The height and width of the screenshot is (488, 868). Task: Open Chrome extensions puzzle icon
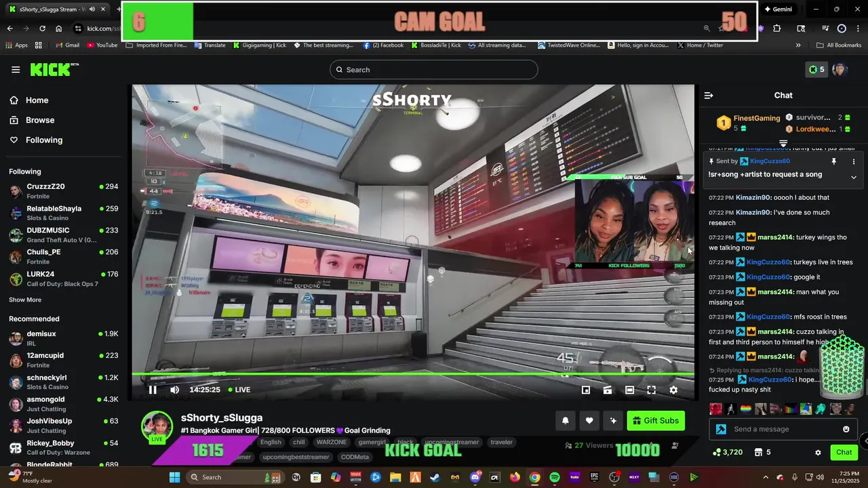[x=777, y=28]
